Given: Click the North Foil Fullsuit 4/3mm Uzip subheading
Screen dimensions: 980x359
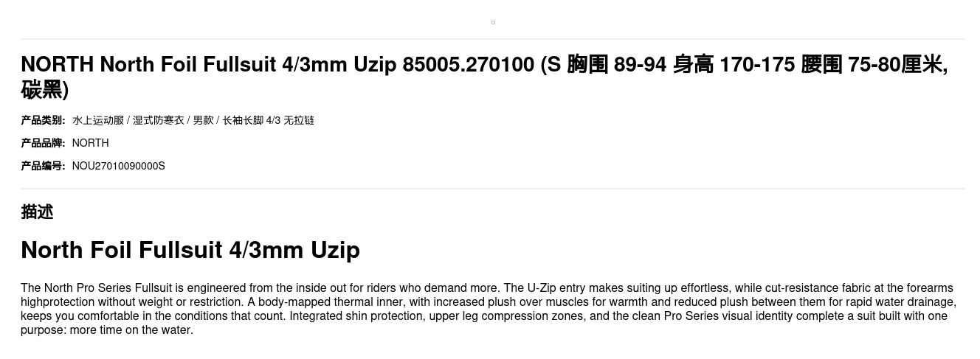Looking at the screenshot, I should coord(190,250).
